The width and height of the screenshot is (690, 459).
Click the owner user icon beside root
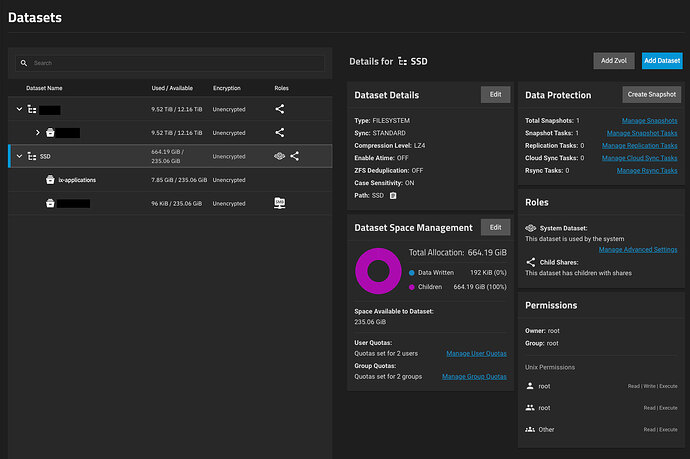[x=530, y=386]
